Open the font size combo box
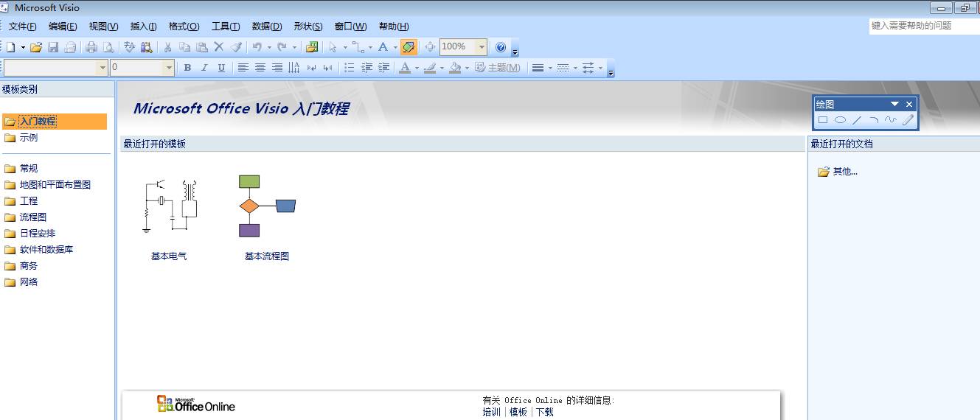 tap(142, 68)
